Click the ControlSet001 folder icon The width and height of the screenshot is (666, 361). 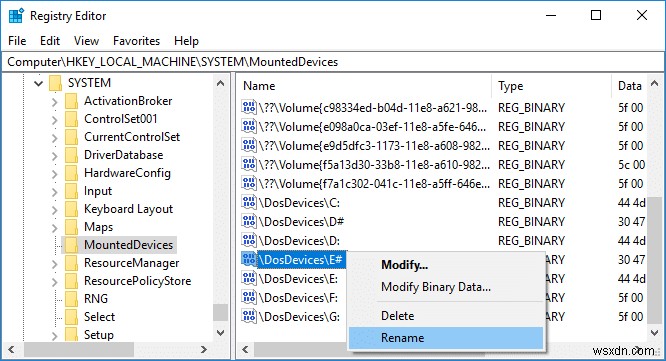click(x=72, y=119)
